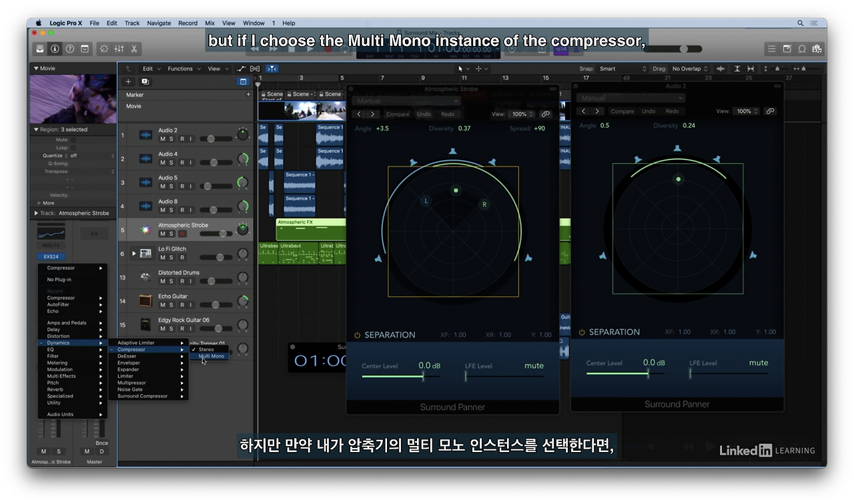Collapse the Movie disclosure triangle

[x=36, y=68]
